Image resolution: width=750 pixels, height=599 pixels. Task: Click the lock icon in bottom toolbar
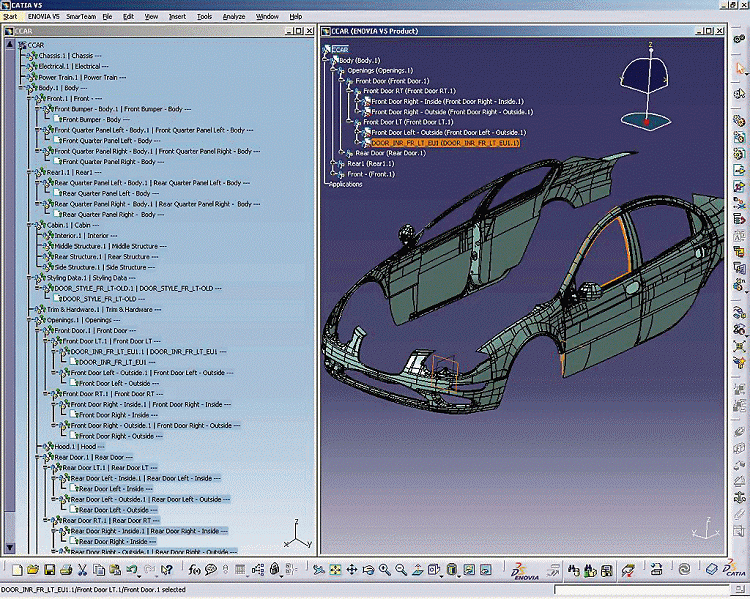[x=275, y=569]
